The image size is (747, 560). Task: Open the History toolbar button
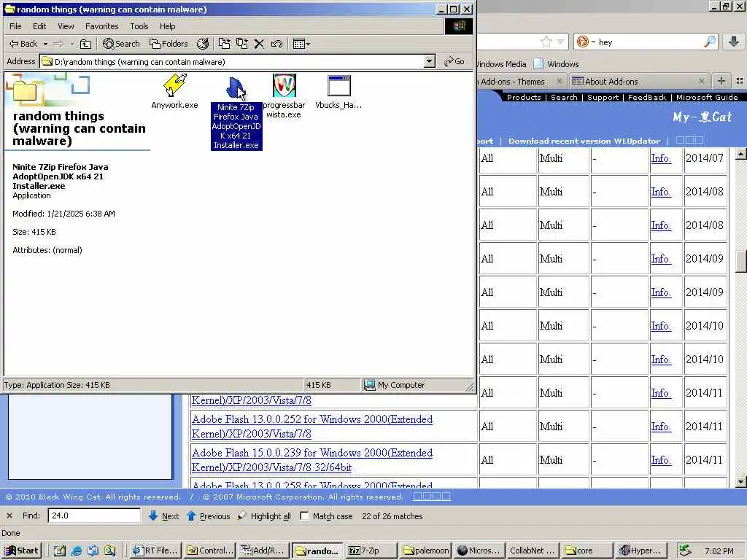203,44
